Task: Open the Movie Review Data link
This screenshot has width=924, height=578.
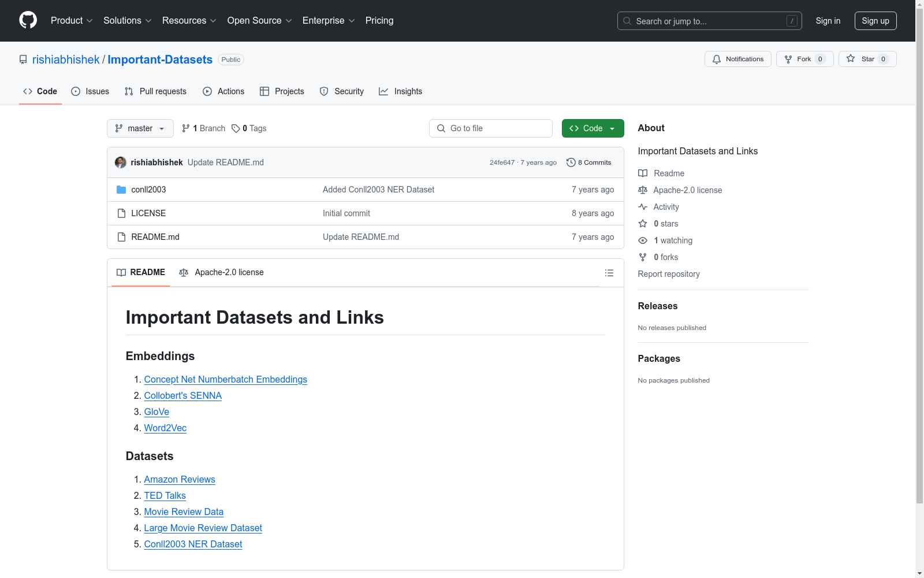Action: pyautogui.click(x=184, y=512)
